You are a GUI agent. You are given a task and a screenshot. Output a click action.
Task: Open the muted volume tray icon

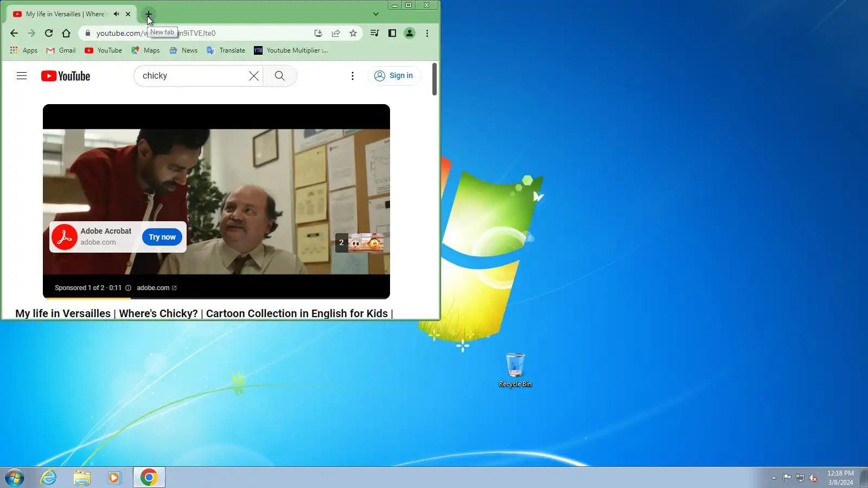(x=813, y=478)
